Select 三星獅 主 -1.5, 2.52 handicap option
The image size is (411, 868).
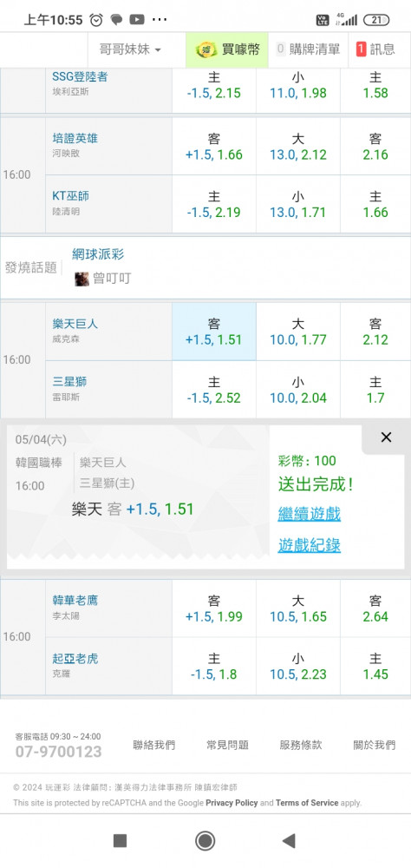(214, 390)
